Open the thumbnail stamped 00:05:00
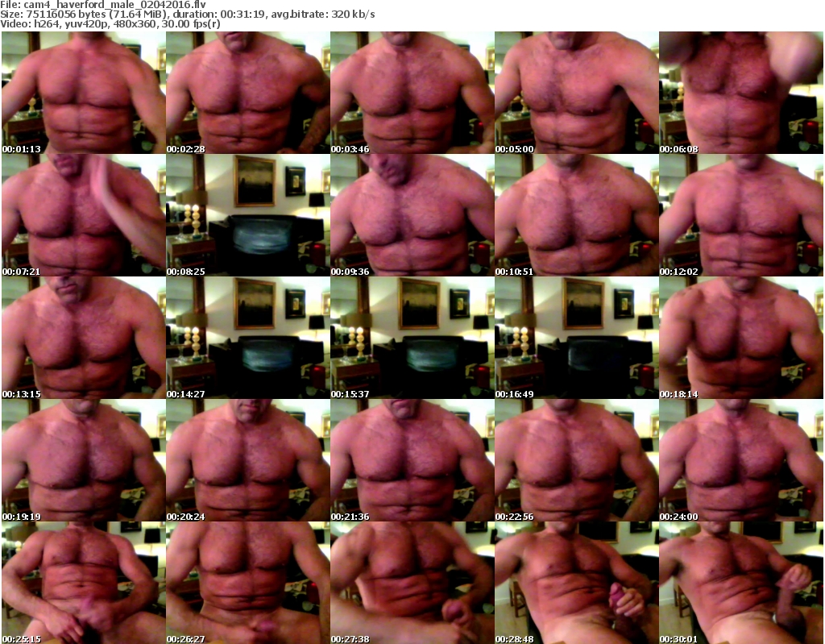 pos(577,93)
